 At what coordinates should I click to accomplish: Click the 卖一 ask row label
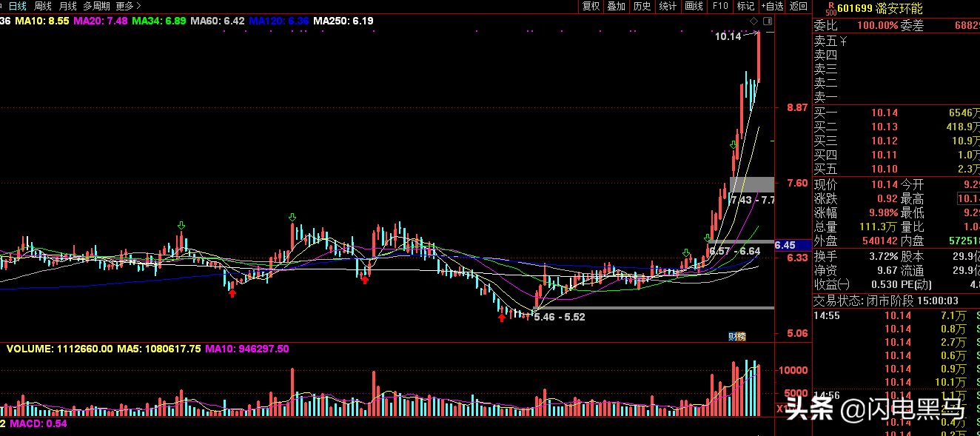826,97
